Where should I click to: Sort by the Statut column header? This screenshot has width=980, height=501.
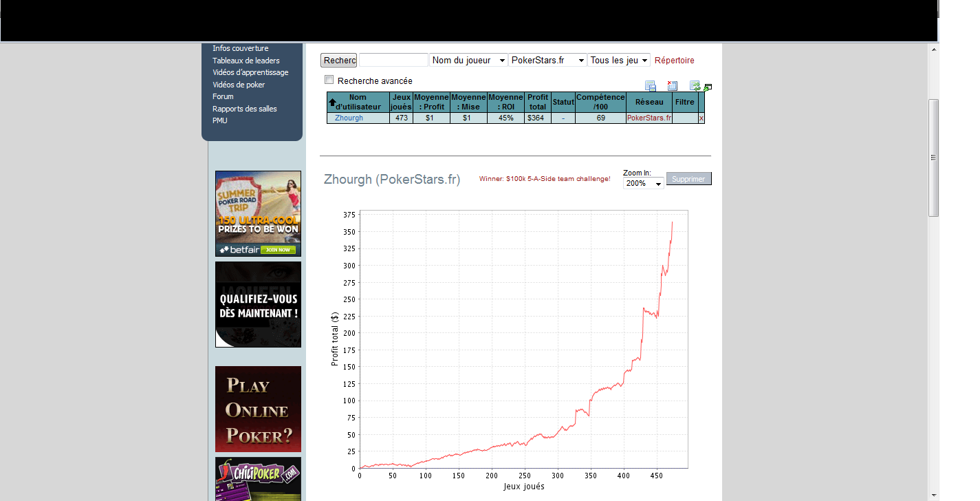point(563,103)
